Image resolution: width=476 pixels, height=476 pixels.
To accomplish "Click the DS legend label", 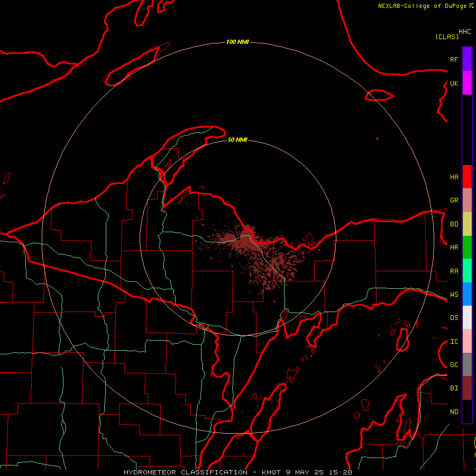I will pos(454,318).
